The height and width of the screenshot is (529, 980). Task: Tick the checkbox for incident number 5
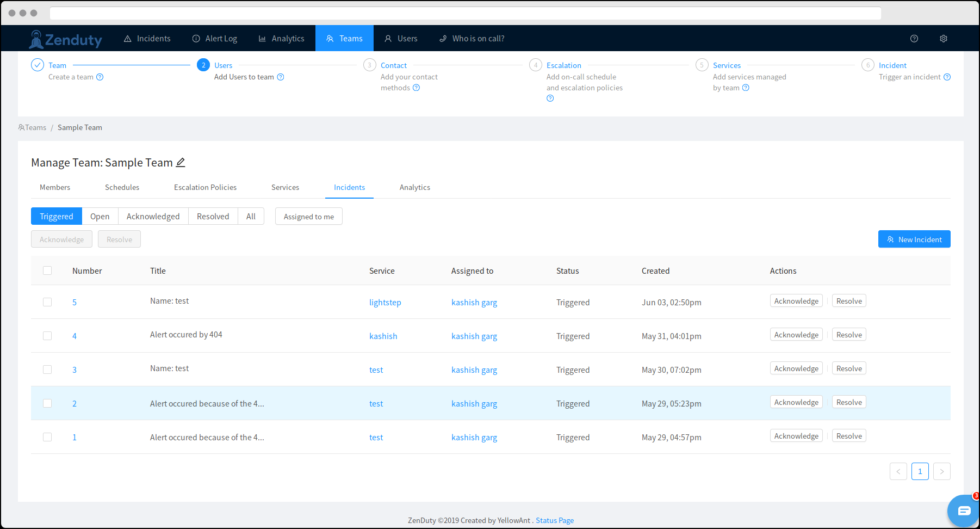(x=47, y=302)
